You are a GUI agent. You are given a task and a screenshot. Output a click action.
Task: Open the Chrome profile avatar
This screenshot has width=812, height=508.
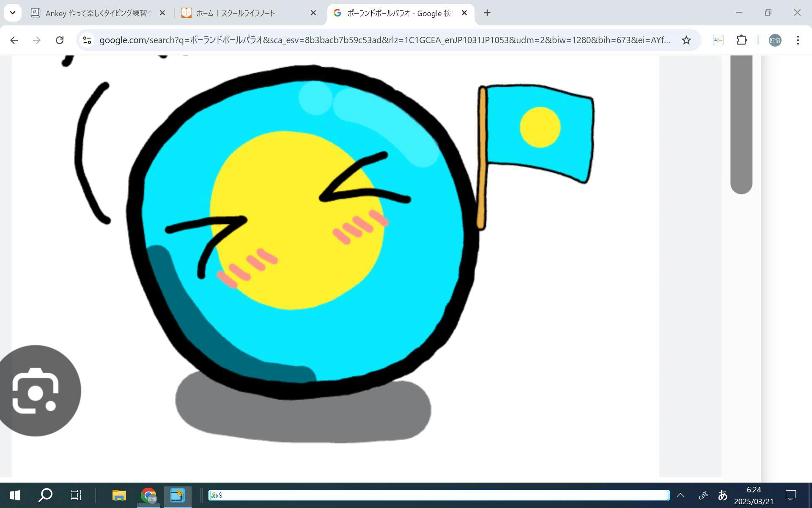tap(775, 40)
